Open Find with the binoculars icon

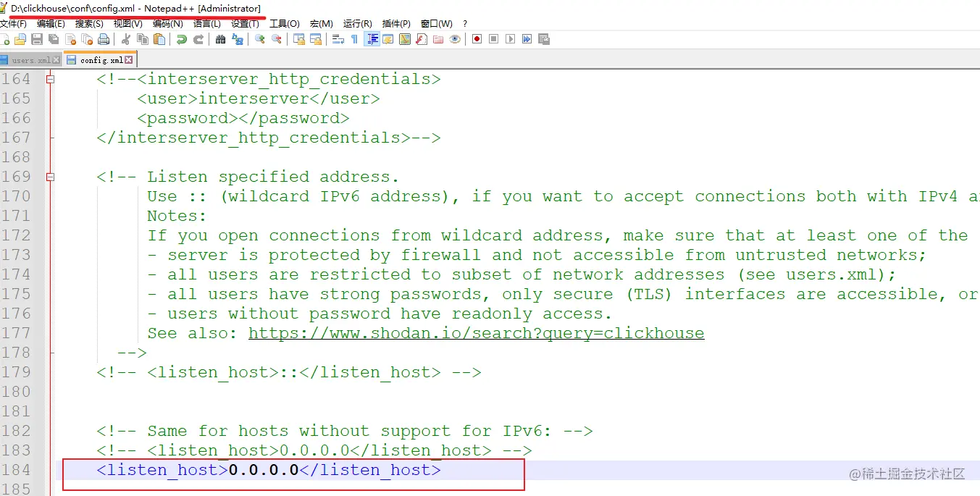(220, 39)
